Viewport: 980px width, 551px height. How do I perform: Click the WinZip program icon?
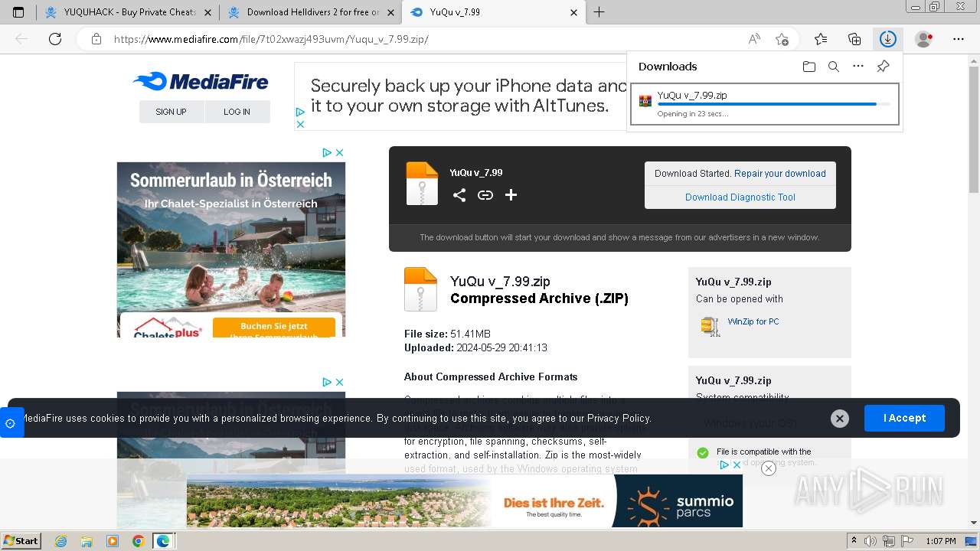[x=710, y=326]
